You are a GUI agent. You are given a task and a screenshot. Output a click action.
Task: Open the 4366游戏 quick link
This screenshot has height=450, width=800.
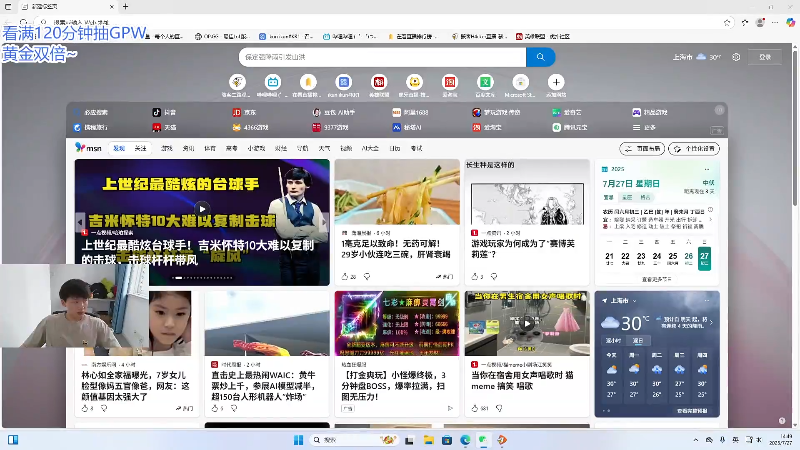[251, 128]
